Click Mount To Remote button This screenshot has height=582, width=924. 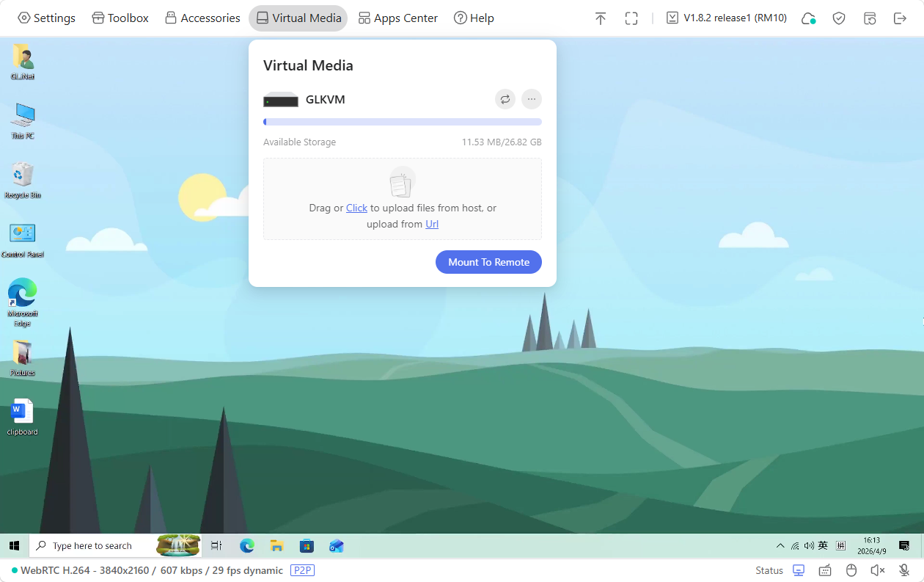[x=488, y=261]
